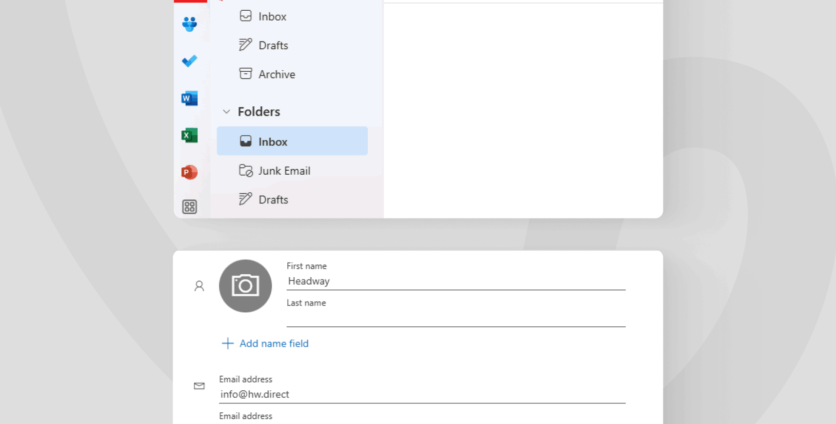Open the To Do checkmark app

(189, 61)
